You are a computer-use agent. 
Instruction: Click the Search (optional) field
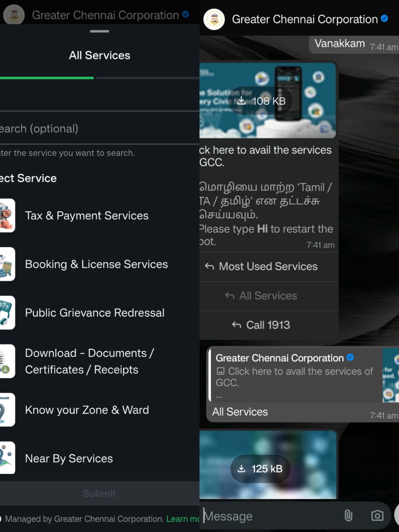(x=100, y=128)
